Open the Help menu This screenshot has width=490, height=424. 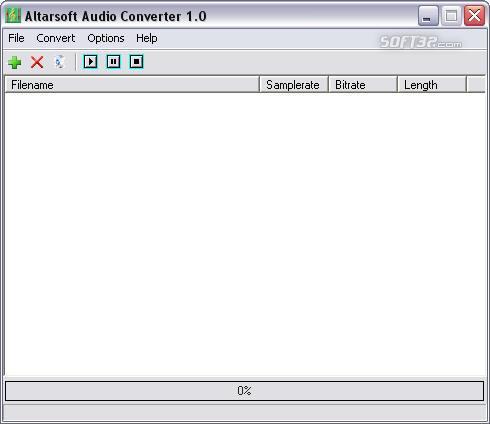tap(147, 38)
